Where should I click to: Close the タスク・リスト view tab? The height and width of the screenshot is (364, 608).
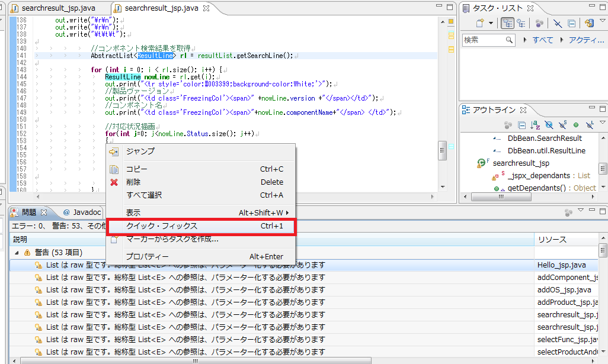(x=530, y=8)
